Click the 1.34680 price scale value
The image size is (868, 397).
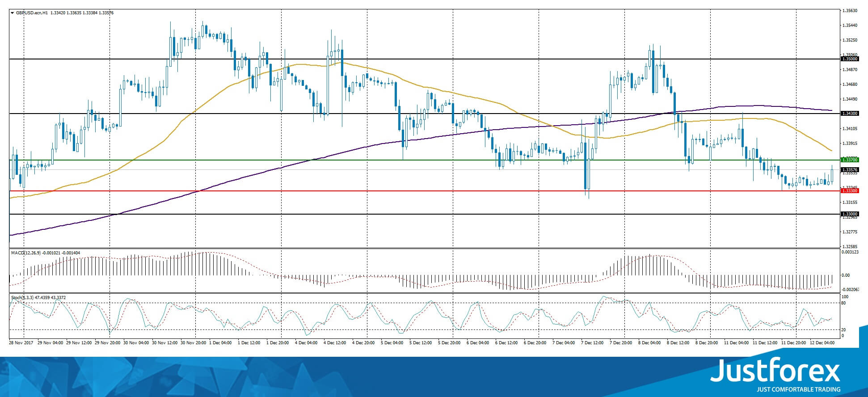pos(850,84)
